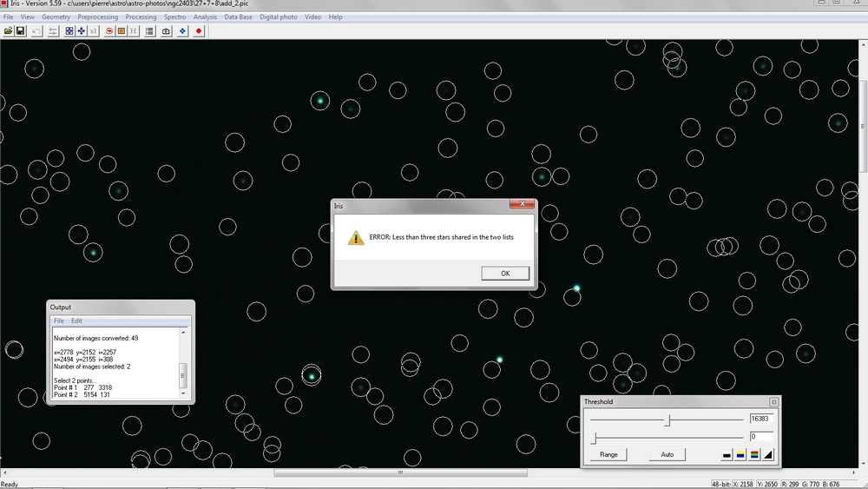The width and height of the screenshot is (868, 489).
Task: Open the File menu in main menu bar
Action: coord(9,17)
